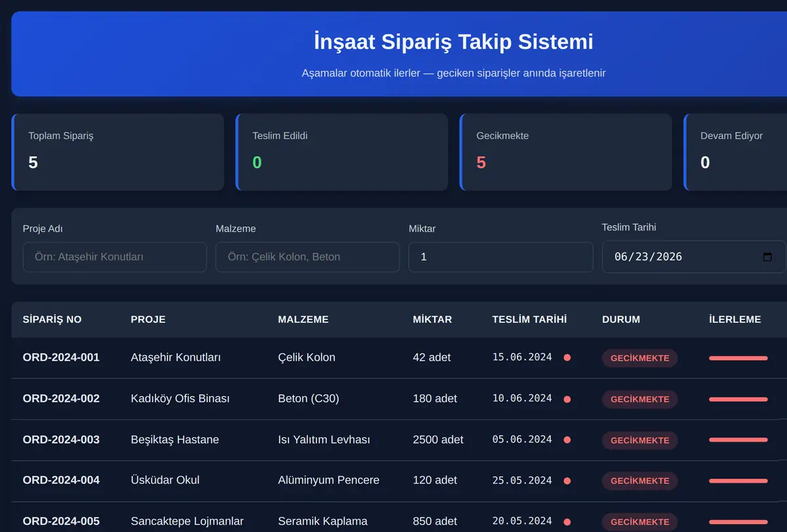
Task: Click the PROJE column header
Action: pos(148,319)
